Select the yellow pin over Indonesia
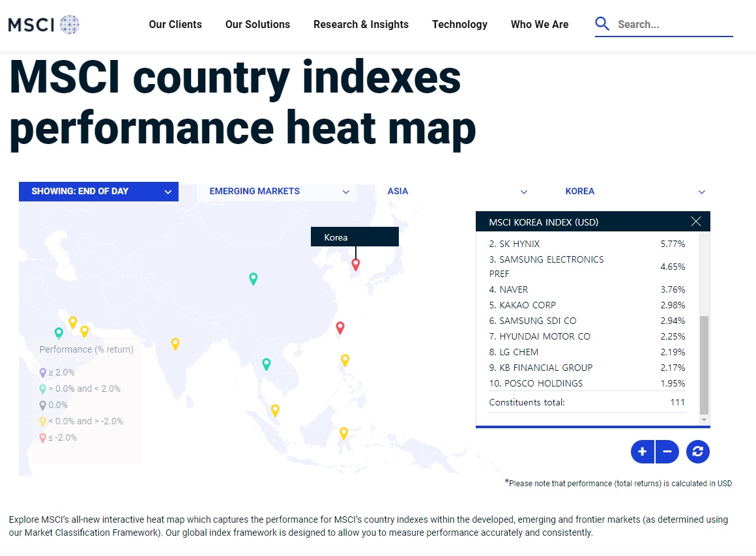 [343, 433]
